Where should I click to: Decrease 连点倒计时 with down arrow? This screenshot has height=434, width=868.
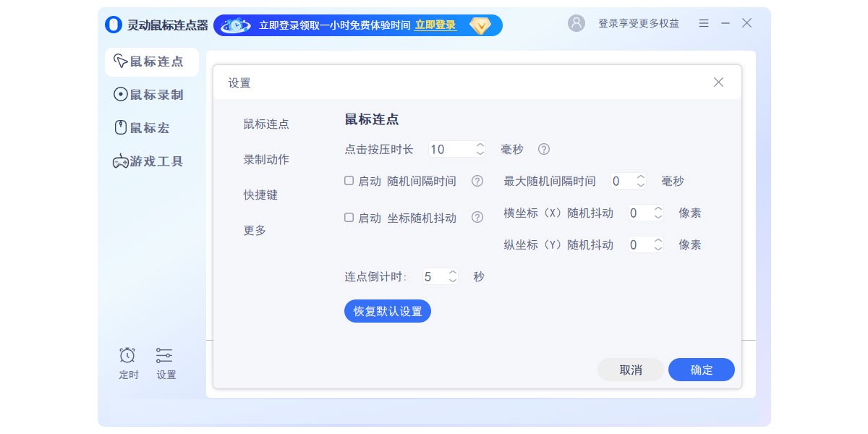click(x=453, y=281)
